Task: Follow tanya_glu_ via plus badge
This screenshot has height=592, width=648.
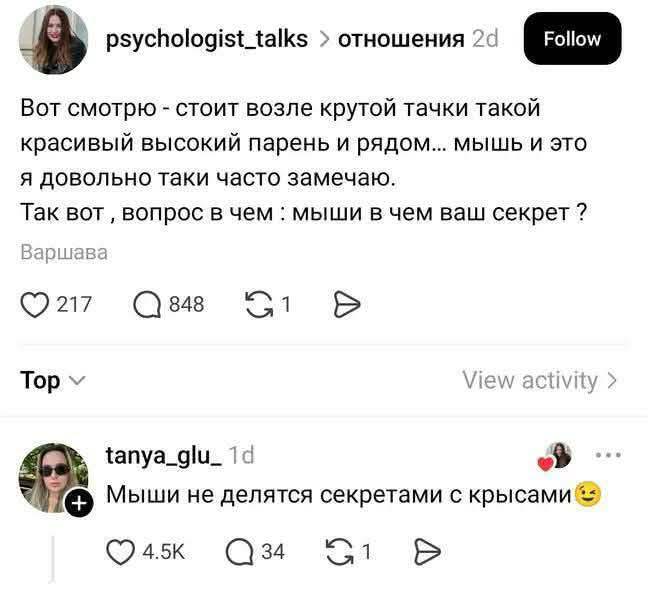Action: pos(77,507)
